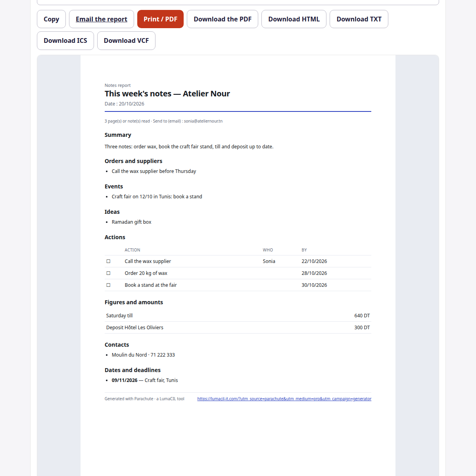Click Call the wax supplier before Thursday bullet
This screenshot has width=476, height=476.
(154, 171)
